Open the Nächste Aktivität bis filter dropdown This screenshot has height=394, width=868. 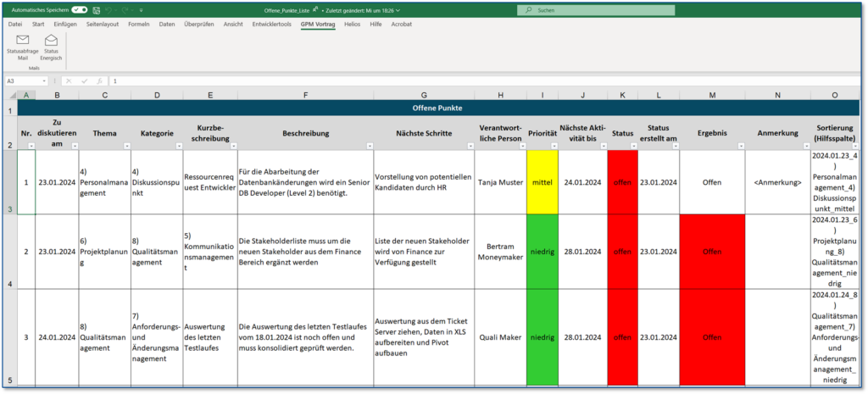pos(603,146)
